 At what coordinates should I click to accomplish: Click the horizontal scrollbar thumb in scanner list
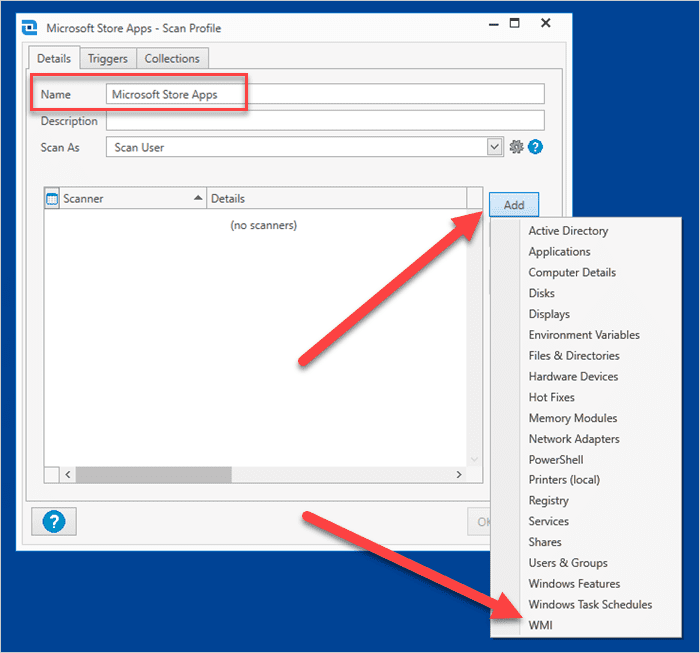pyautogui.click(x=154, y=474)
